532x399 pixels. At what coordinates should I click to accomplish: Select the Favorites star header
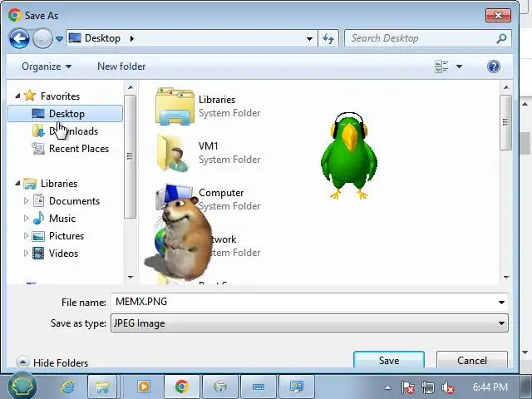[52, 96]
